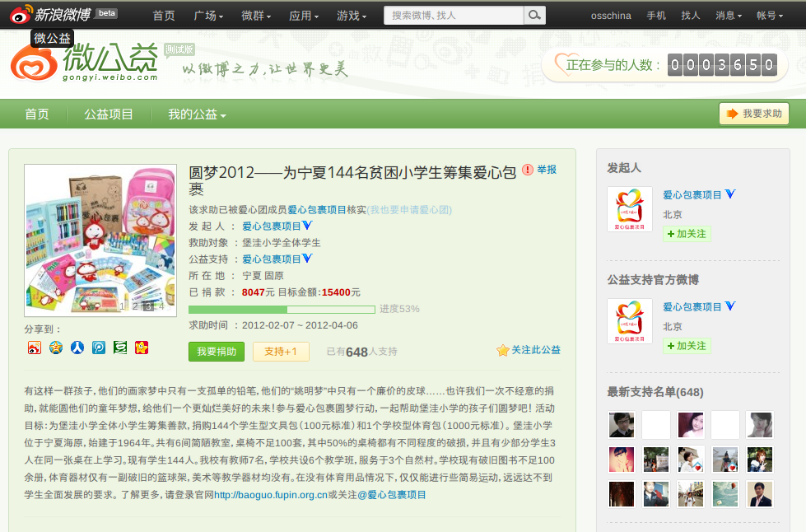Expand the 应用 dropdown menu
806x532 pixels.
(303, 16)
